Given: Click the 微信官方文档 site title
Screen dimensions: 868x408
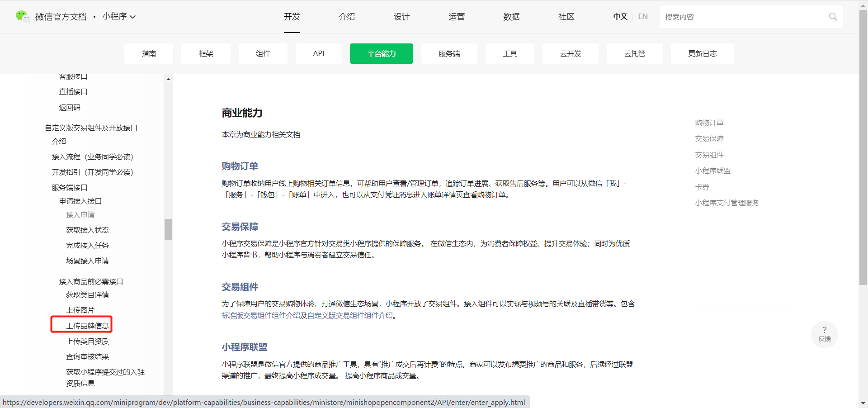Looking at the screenshot, I should (61, 17).
